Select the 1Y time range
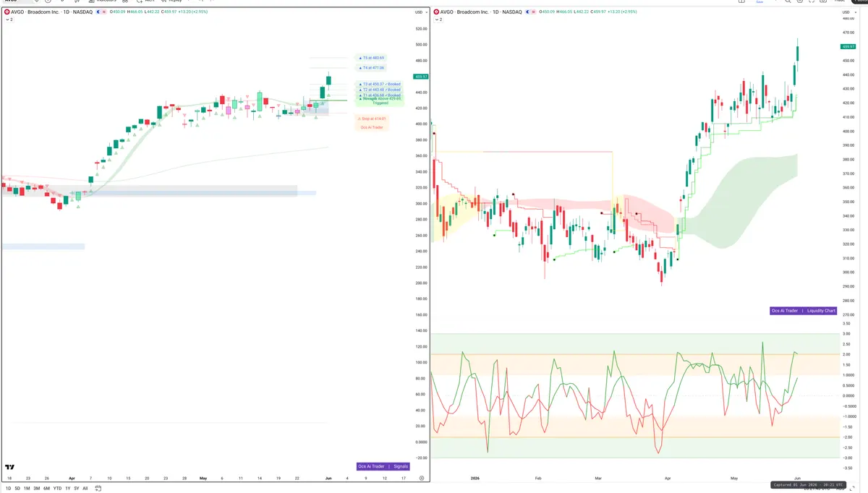 67,489
